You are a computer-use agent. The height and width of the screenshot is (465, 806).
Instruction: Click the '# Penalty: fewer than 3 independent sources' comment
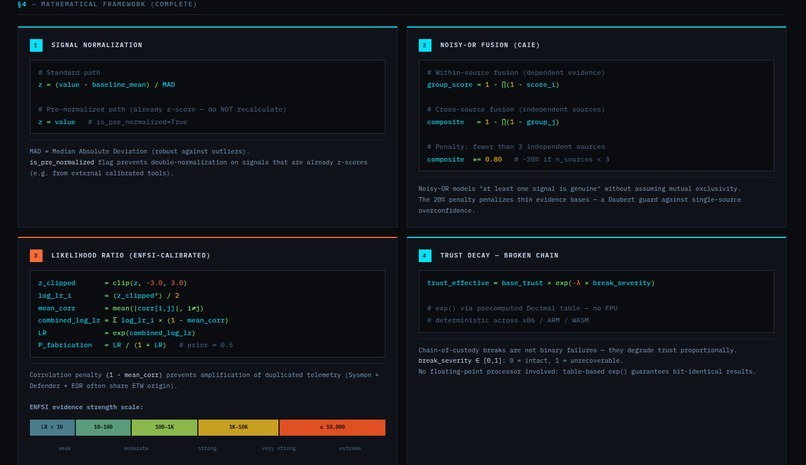point(516,147)
